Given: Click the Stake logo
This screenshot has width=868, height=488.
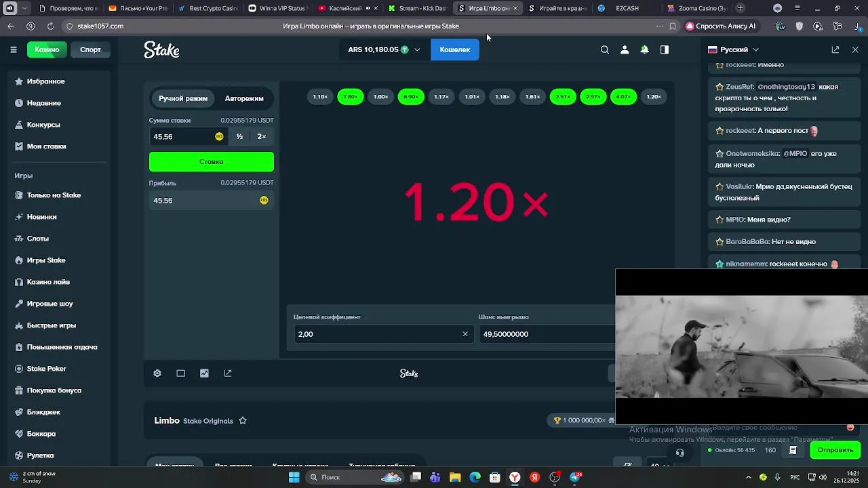Looking at the screenshot, I should pos(161,49).
